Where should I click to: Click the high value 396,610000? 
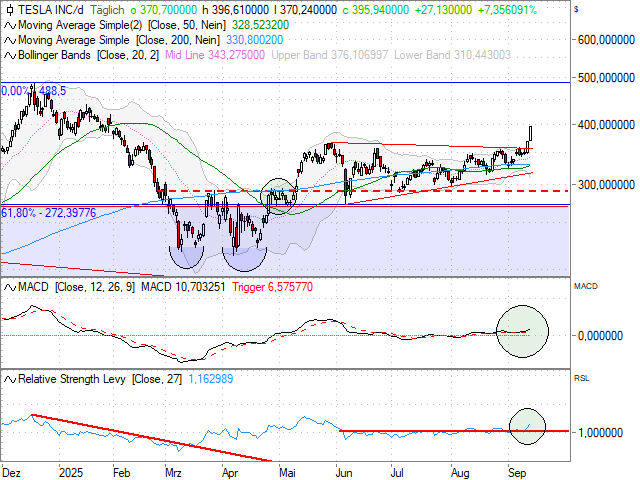236,10
